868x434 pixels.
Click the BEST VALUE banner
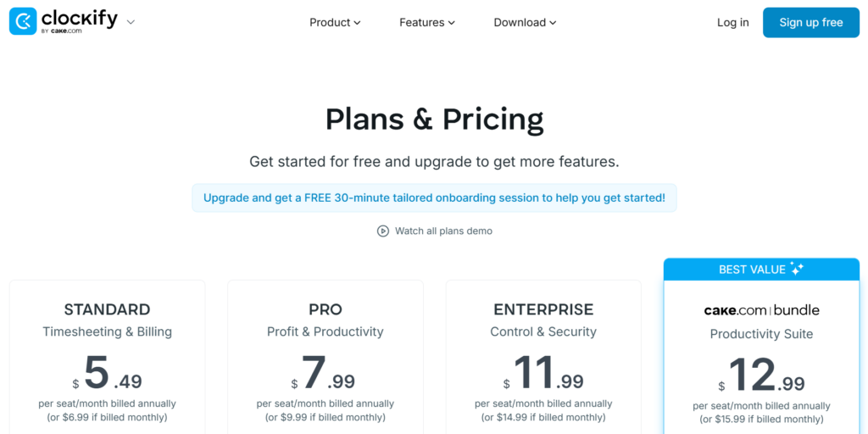(x=751, y=270)
